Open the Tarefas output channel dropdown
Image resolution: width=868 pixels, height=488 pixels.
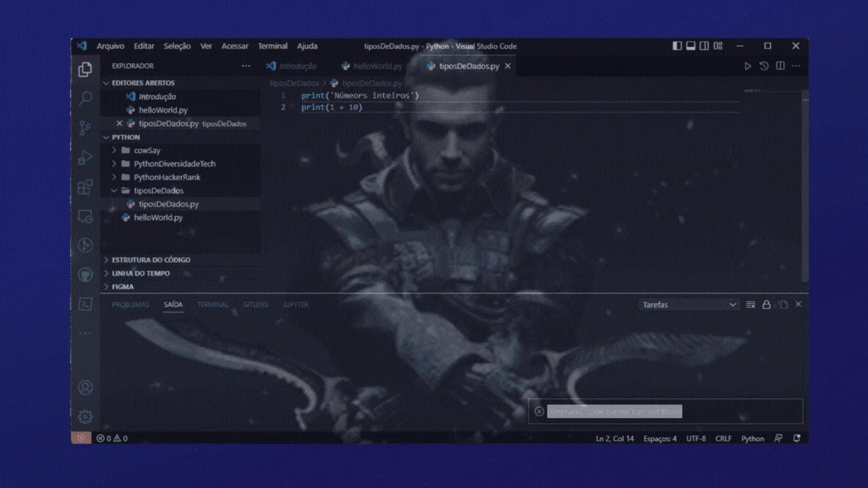click(689, 305)
